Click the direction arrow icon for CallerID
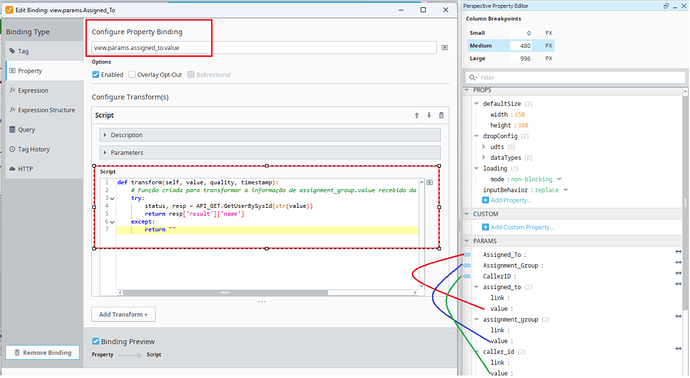The image size is (690, 378). click(x=678, y=273)
